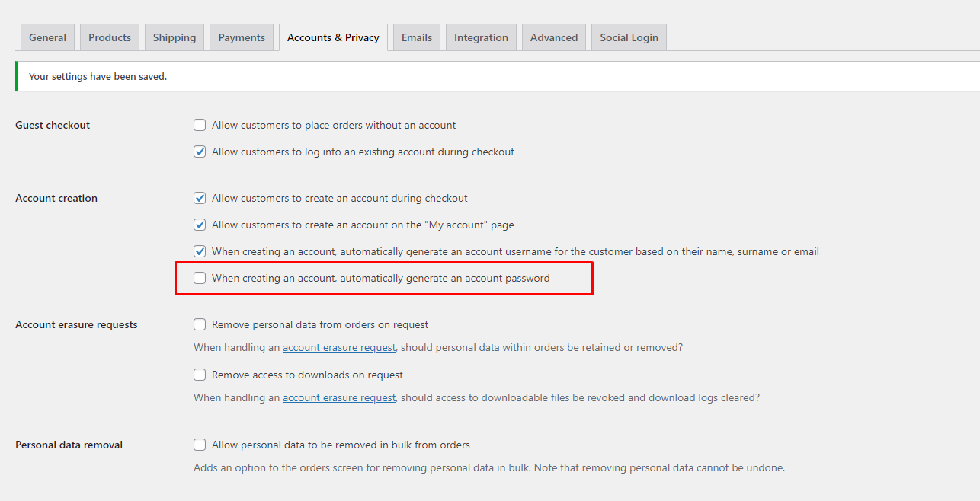Image resolution: width=980 pixels, height=501 pixels.
Task: Enable placing orders without an account
Action: (x=200, y=125)
